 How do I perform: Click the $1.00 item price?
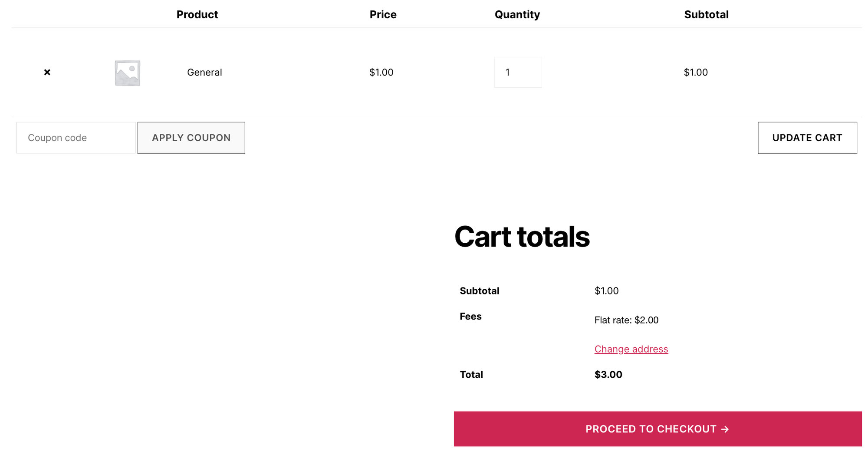[x=381, y=73]
